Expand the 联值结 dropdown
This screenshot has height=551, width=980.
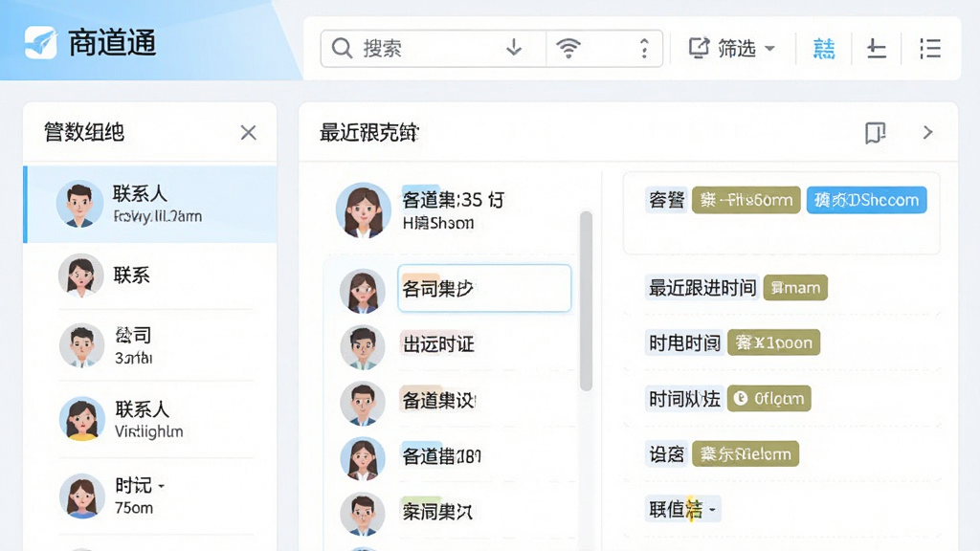tap(683, 509)
